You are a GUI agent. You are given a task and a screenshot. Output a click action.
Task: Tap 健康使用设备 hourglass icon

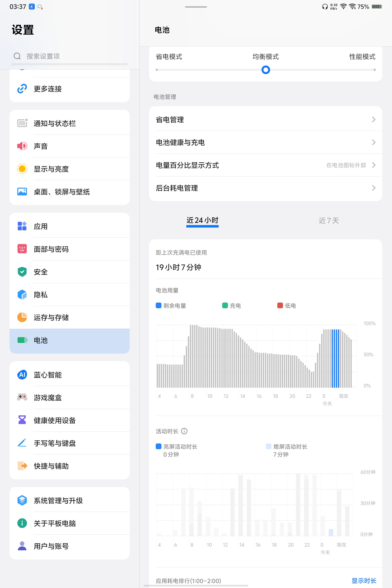pos(22,420)
